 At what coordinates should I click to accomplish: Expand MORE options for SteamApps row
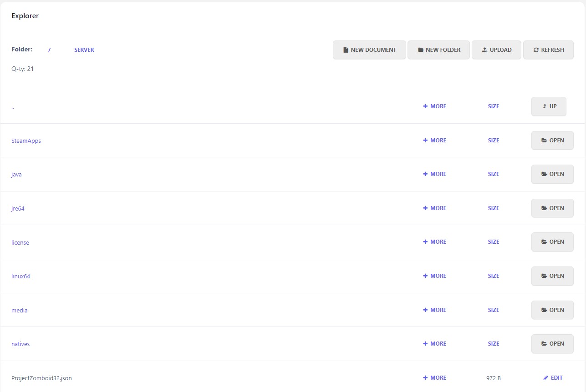(434, 140)
